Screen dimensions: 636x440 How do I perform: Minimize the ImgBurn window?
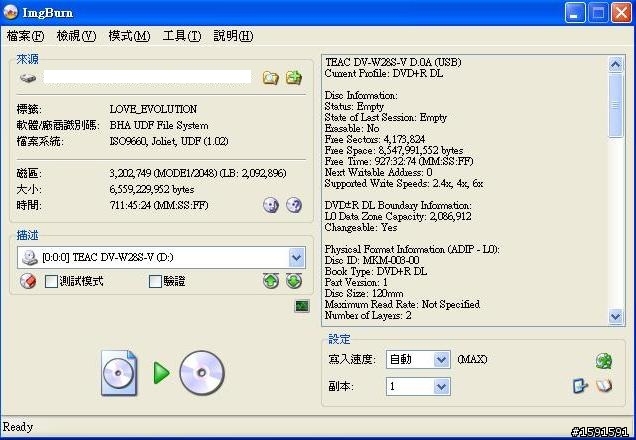tap(575, 13)
